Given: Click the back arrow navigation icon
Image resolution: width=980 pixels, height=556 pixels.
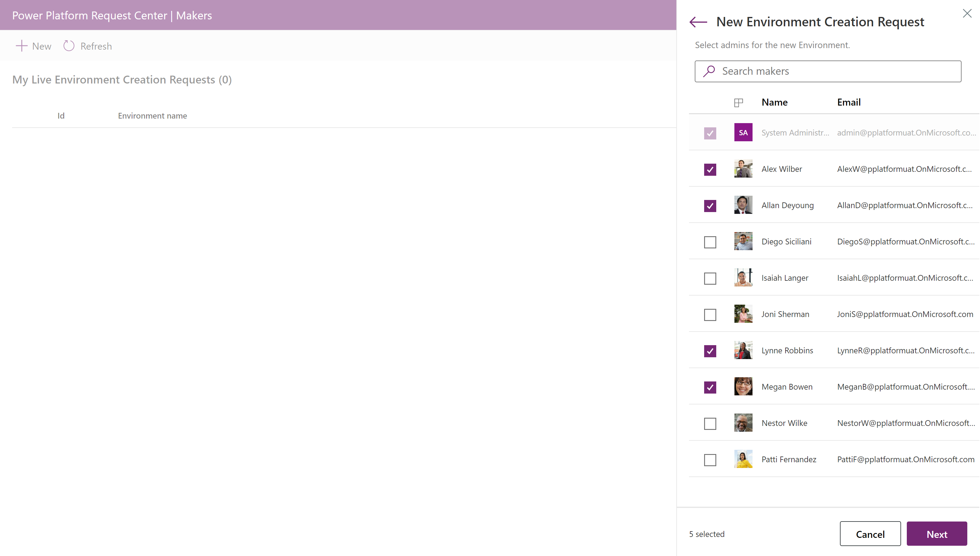Looking at the screenshot, I should pyautogui.click(x=699, y=22).
